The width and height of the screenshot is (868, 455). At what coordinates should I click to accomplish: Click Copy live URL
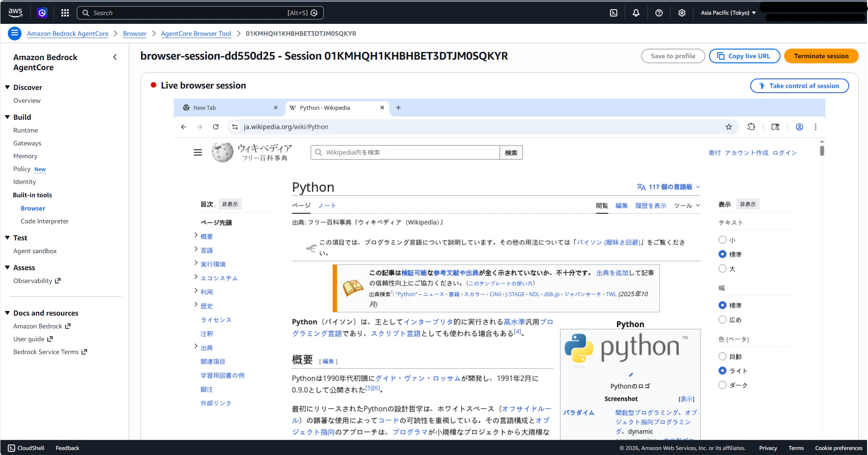point(744,56)
